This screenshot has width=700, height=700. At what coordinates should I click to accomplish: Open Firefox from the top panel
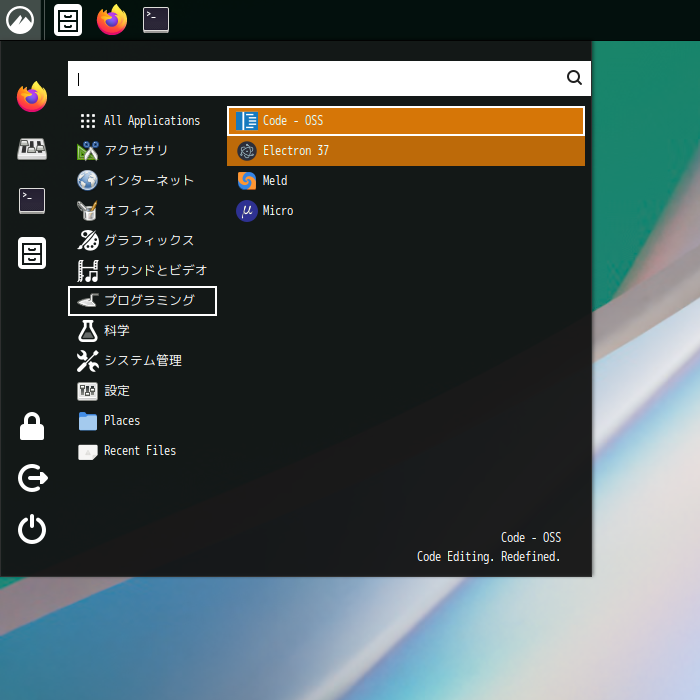pyautogui.click(x=112, y=20)
